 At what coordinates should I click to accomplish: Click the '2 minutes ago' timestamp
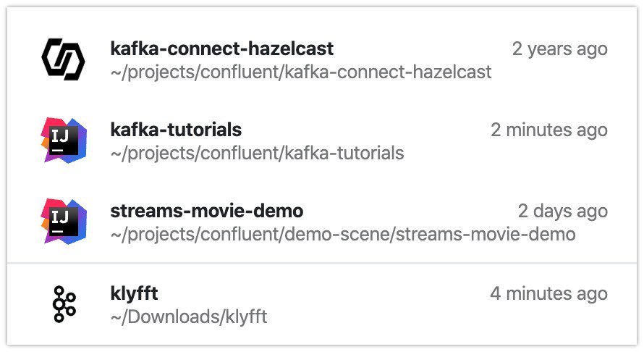[549, 130]
